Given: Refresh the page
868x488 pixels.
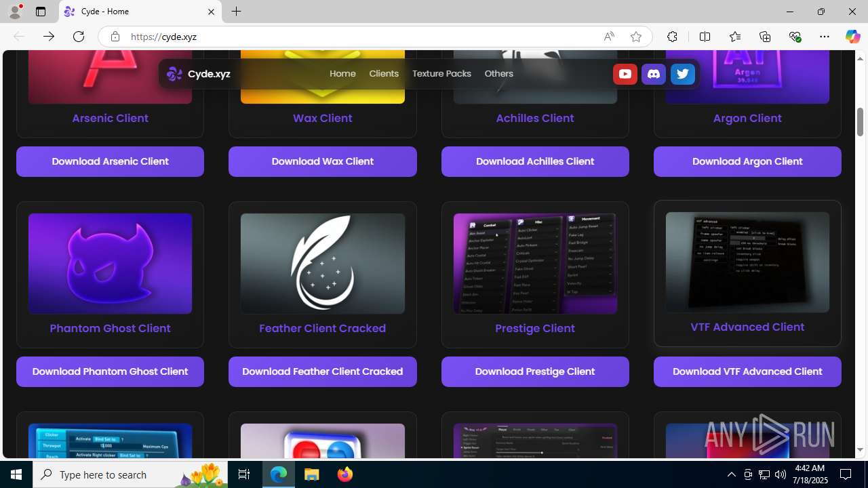Looking at the screenshot, I should [79, 37].
